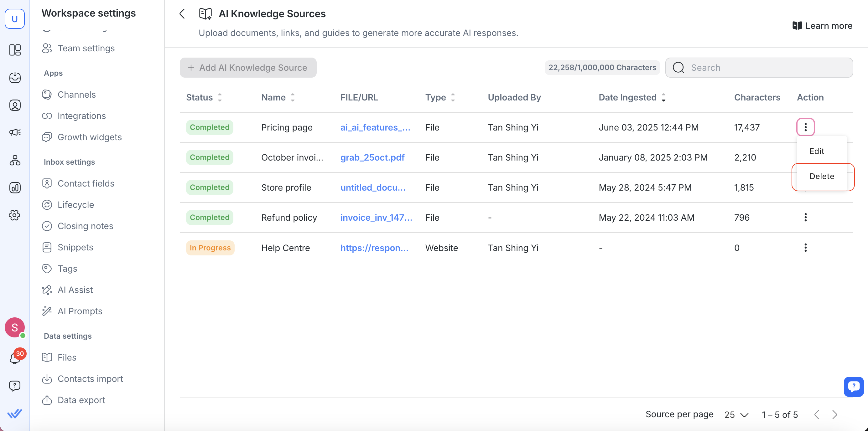Open action menu for Help Centre row
868x431 pixels.
(x=805, y=248)
